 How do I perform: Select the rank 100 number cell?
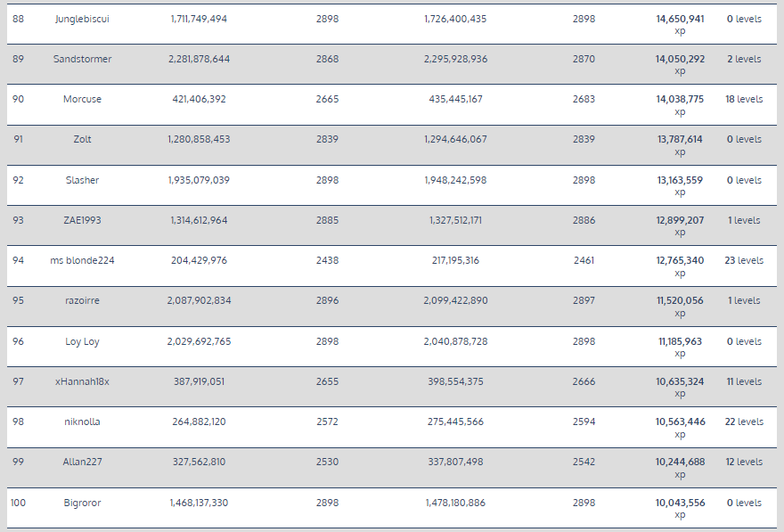[x=18, y=503]
